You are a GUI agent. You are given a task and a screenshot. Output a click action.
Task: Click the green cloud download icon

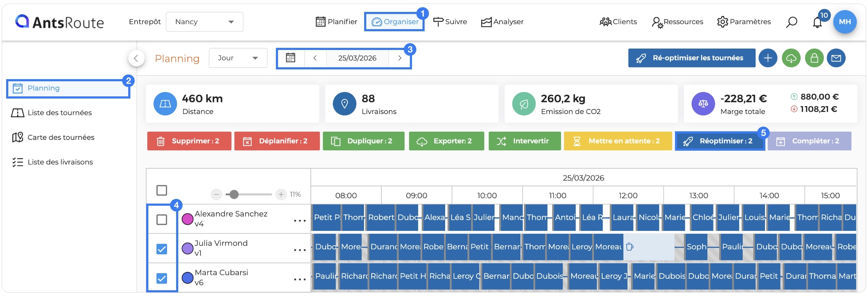point(791,58)
